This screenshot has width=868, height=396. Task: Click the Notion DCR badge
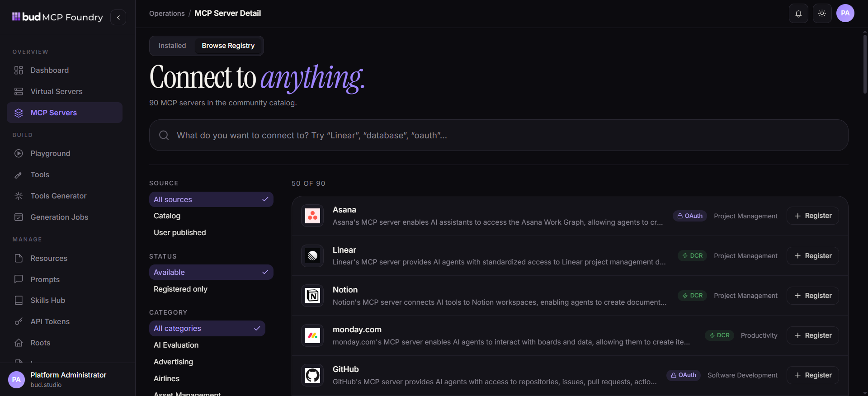pyautogui.click(x=693, y=296)
